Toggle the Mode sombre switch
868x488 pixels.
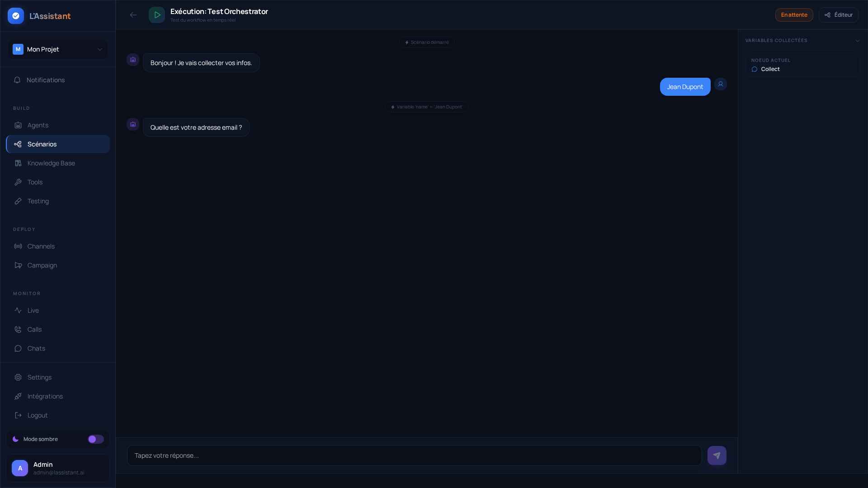(96, 439)
